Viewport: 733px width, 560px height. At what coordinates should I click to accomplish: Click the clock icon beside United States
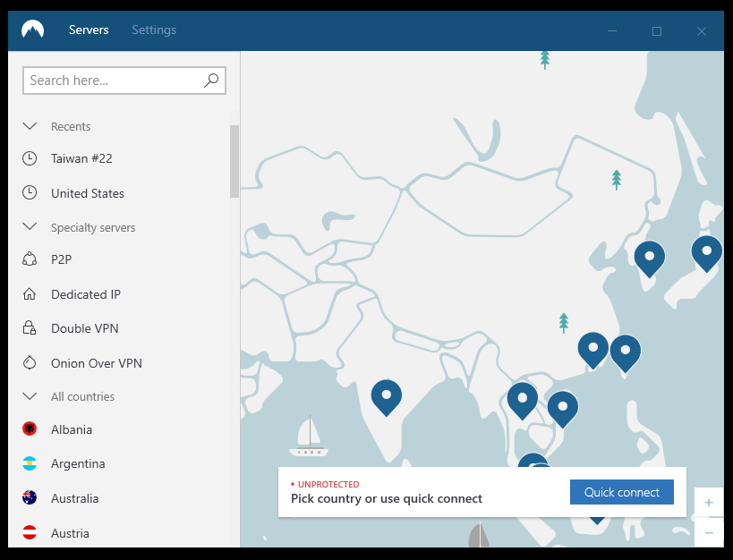point(30,192)
